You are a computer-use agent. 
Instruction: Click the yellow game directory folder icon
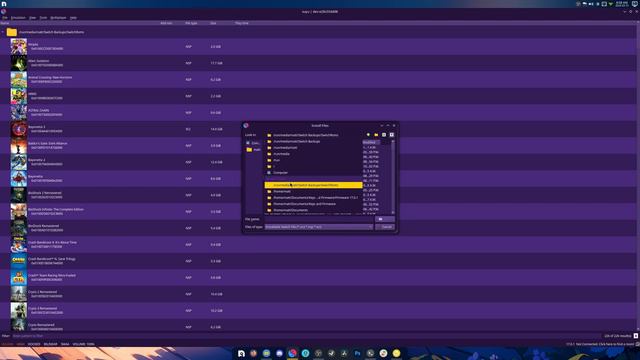[11, 32]
